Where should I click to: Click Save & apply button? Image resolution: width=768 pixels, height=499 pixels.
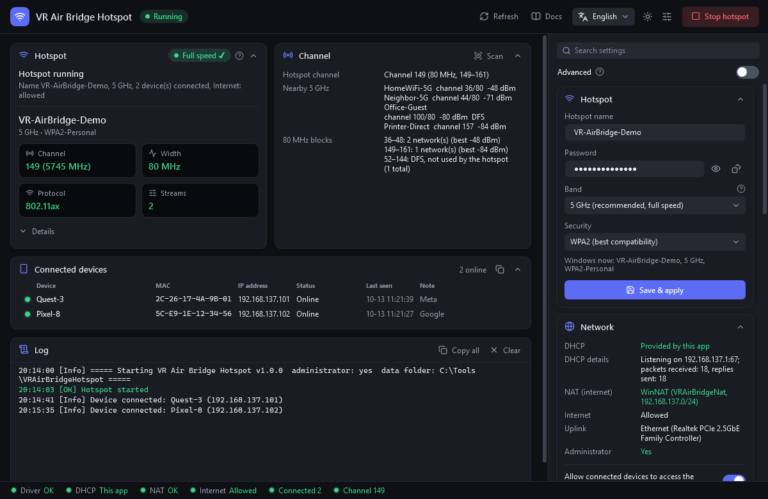pyautogui.click(x=654, y=290)
